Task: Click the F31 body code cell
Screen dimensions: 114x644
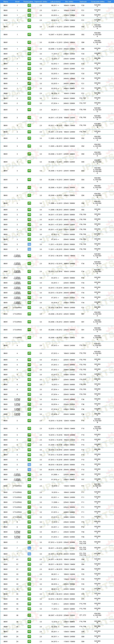Action: pos(83,307)
